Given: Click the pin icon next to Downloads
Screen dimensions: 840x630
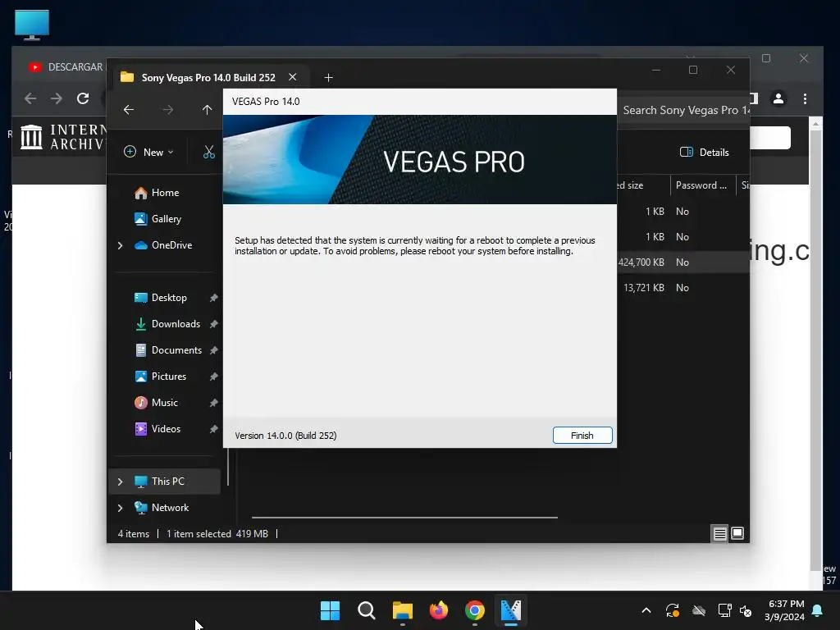Looking at the screenshot, I should coord(214,324).
